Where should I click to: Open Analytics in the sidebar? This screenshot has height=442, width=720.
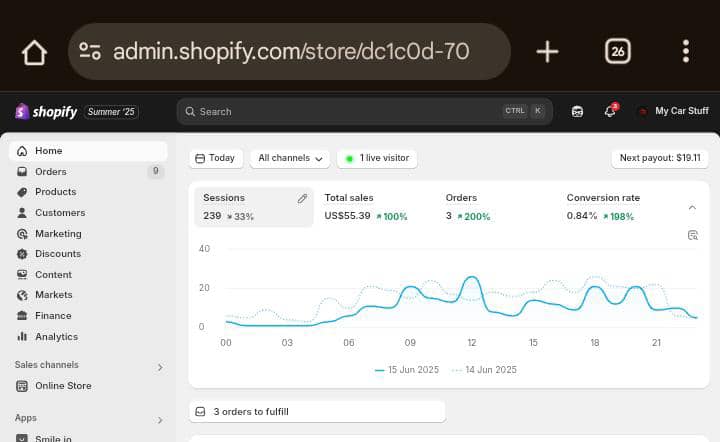(56, 337)
